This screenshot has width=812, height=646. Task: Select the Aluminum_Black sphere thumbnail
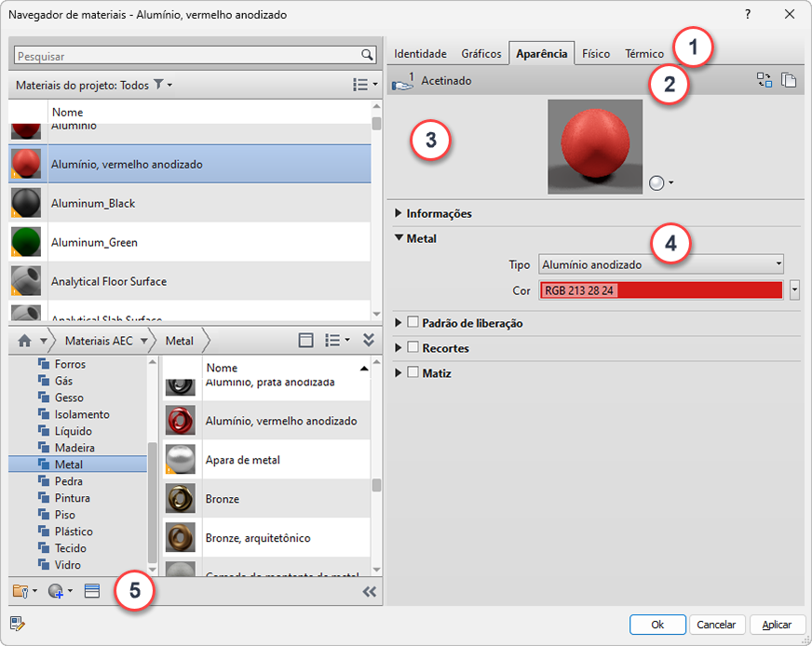tap(26, 203)
